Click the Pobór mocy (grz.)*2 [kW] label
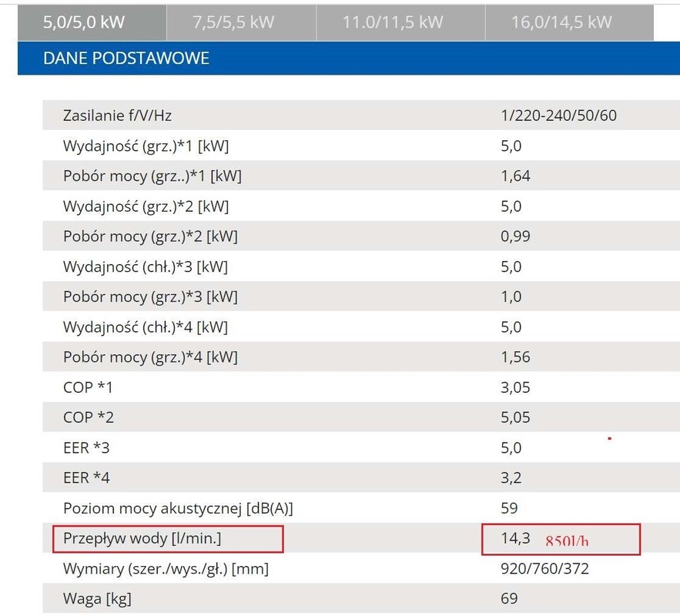680x616 pixels. (x=150, y=236)
